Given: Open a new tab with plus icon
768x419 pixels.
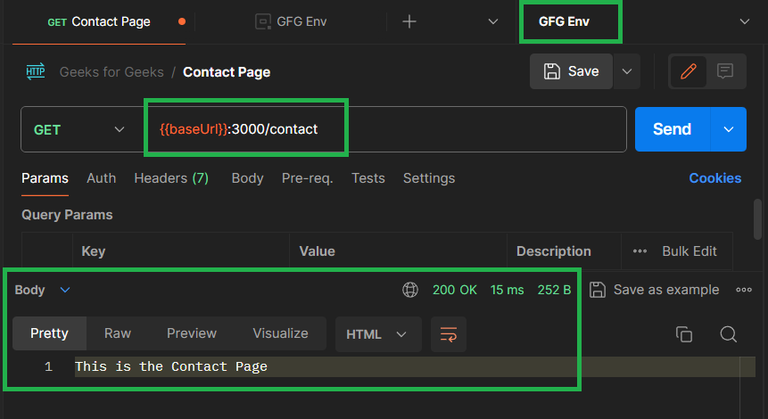Looking at the screenshot, I should [409, 22].
